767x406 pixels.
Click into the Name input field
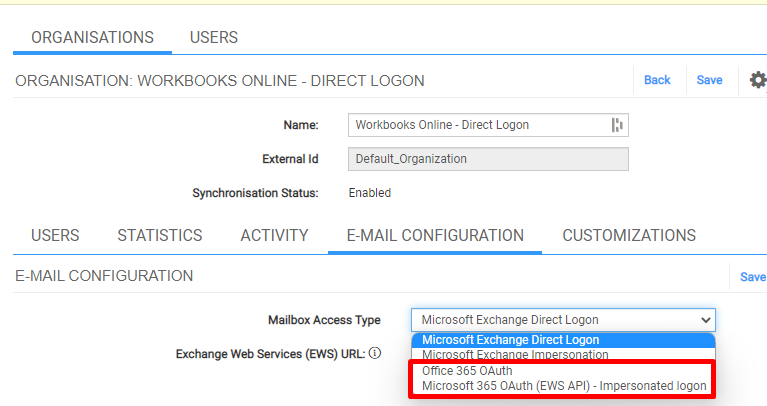pos(488,125)
